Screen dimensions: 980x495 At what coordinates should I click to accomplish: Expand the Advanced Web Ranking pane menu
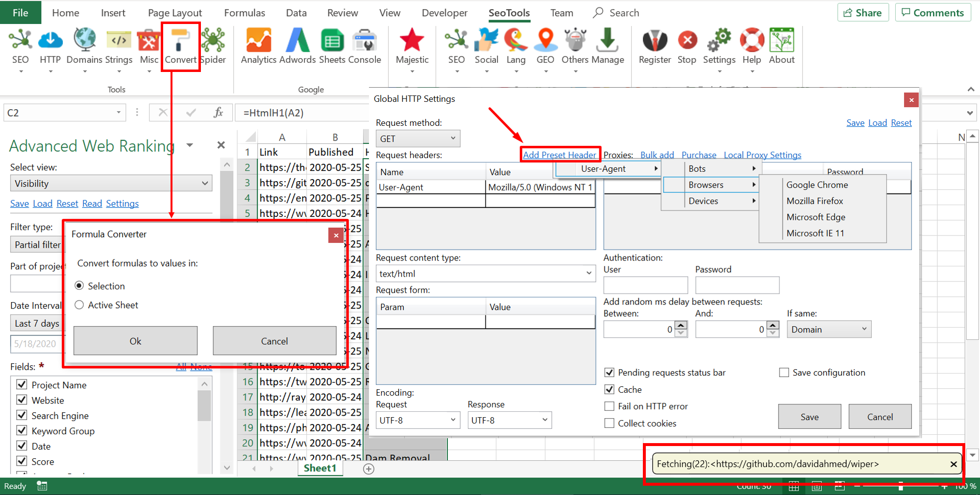point(190,145)
